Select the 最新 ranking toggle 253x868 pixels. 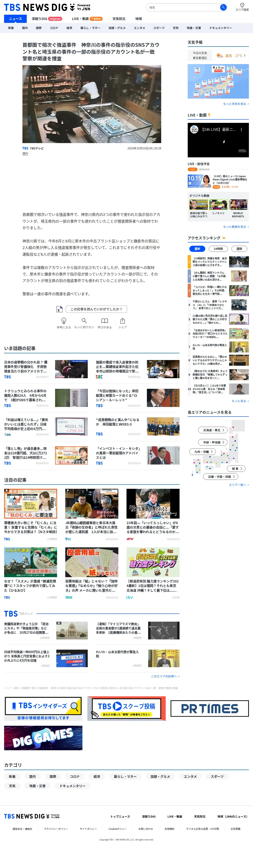click(x=198, y=249)
